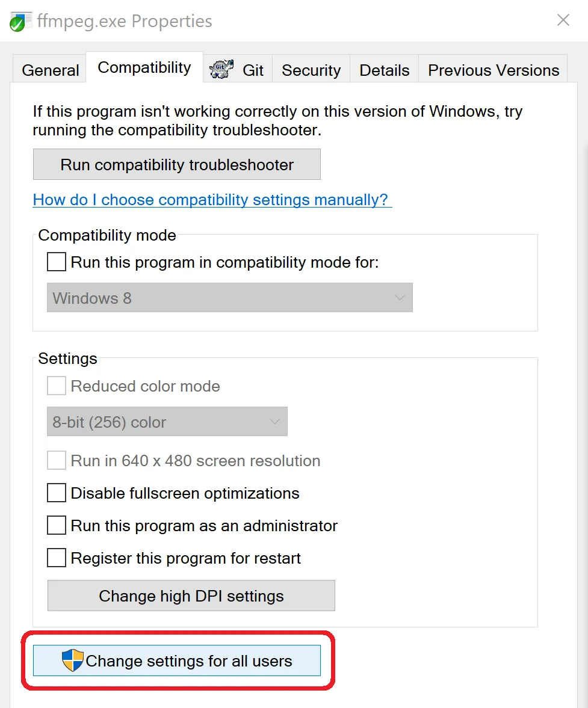Check Disable fullscreen optimizations
Screen dimensions: 588x708
pyautogui.click(x=57, y=493)
